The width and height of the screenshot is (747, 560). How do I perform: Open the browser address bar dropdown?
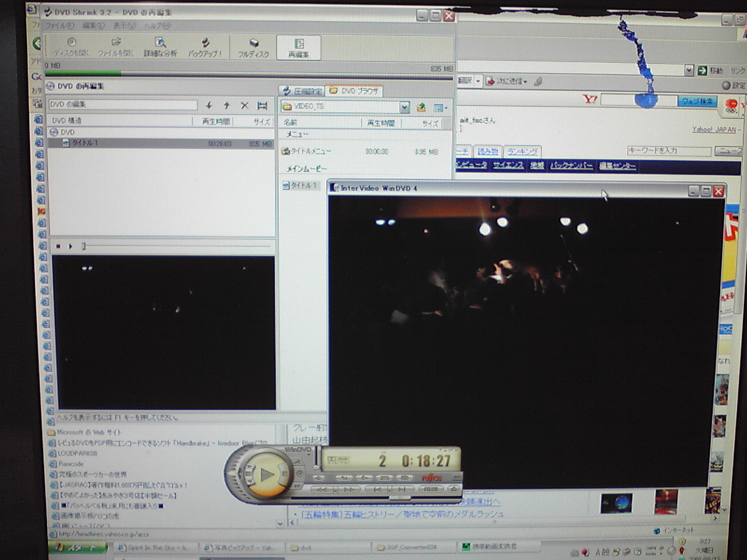689,71
